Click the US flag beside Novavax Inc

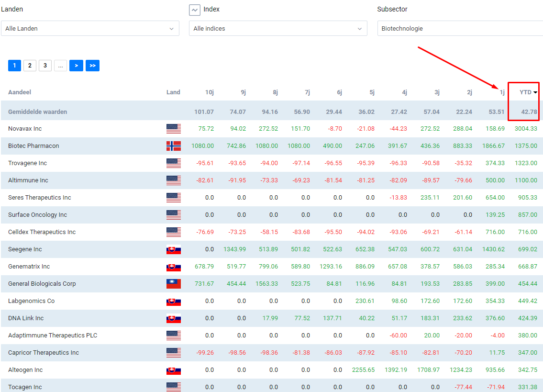(x=174, y=129)
